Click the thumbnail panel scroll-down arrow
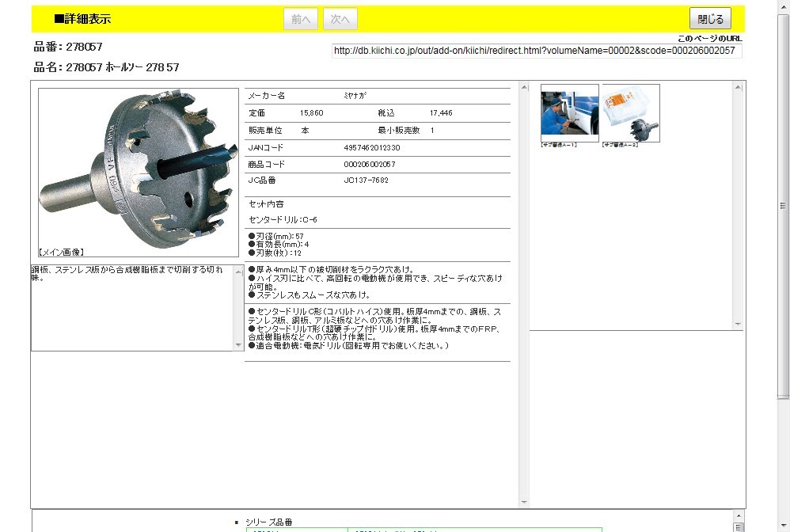 coord(738,324)
